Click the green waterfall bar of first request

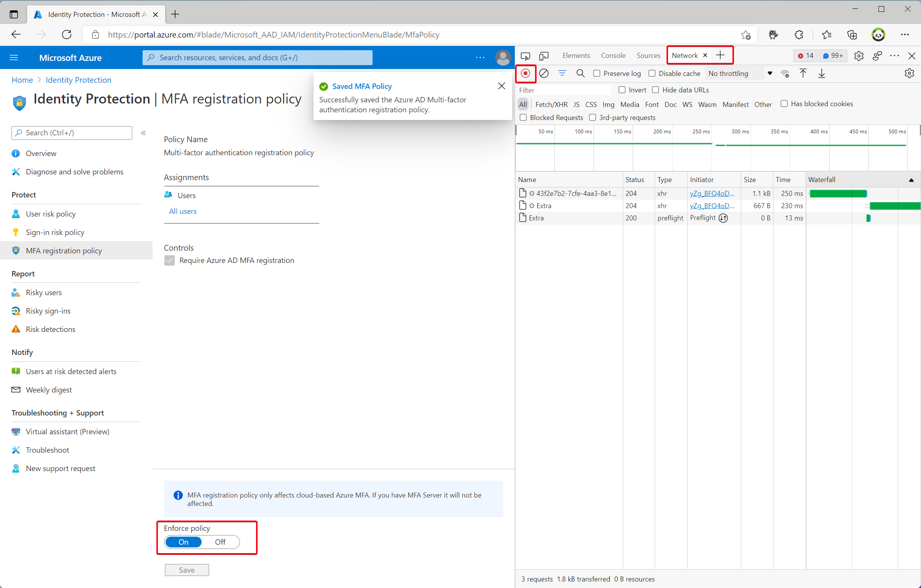coord(838,194)
